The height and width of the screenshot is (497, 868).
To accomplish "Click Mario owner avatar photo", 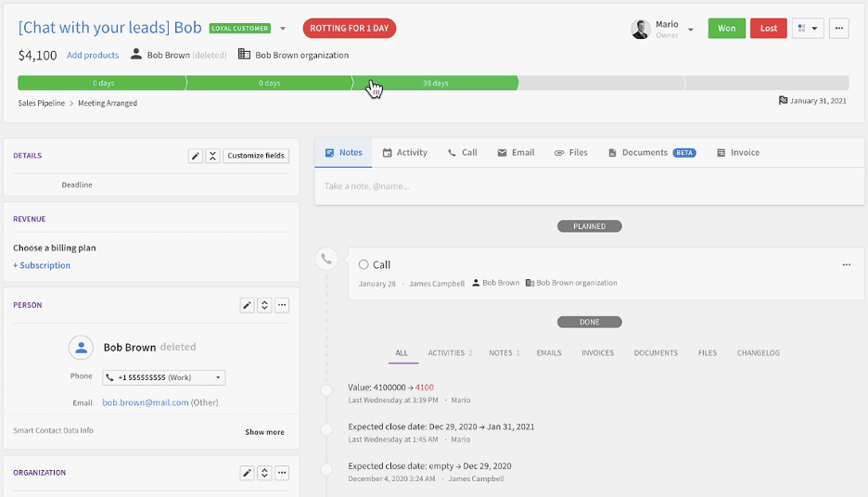I will point(641,30).
